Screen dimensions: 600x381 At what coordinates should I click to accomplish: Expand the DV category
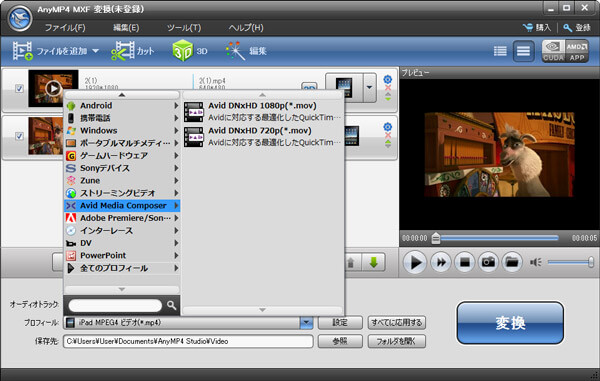click(x=122, y=243)
